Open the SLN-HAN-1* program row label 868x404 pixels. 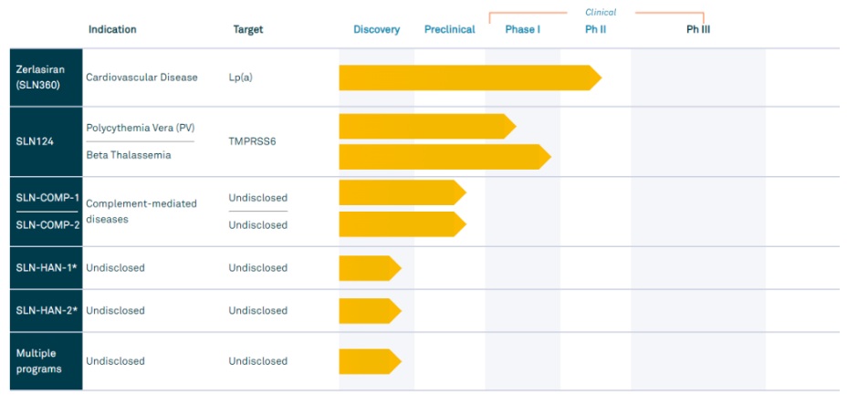46,268
